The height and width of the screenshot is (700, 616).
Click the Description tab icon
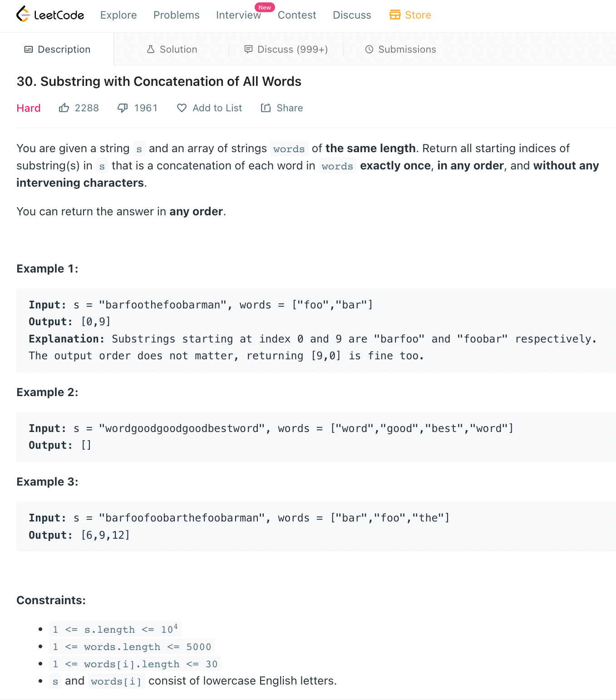[x=29, y=49]
